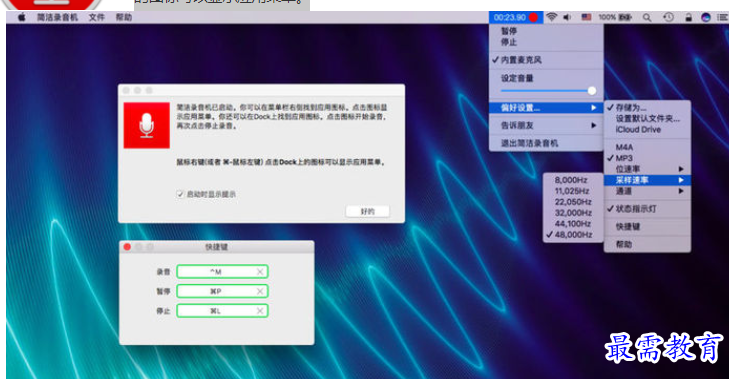This screenshot has width=729, height=379.
Task: Open the volume speaker menu
Action: 567,17
